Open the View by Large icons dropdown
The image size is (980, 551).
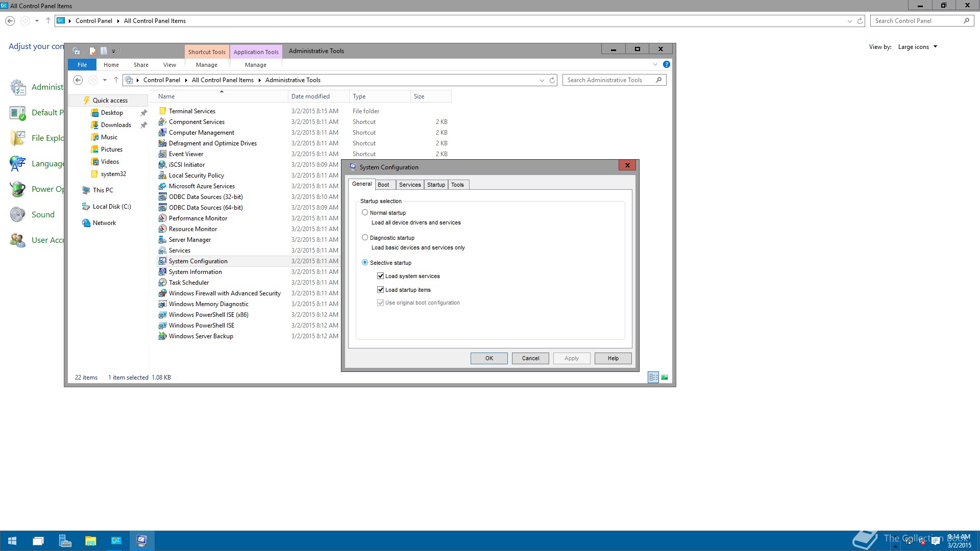(x=918, y=47)
